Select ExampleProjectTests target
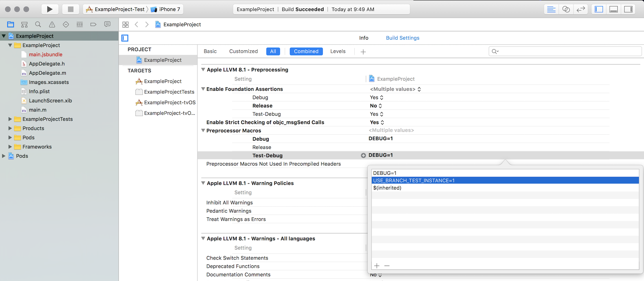The width and height of the screenshot is (644, 281). pos(169,92)
